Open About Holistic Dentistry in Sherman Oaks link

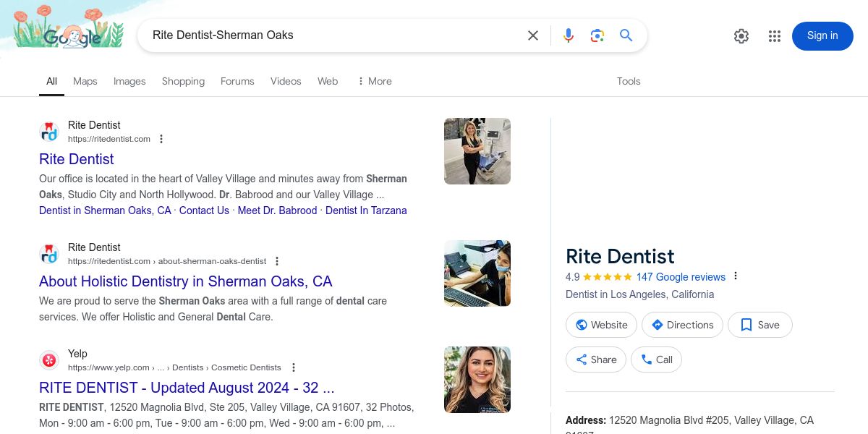coord(186,281)
